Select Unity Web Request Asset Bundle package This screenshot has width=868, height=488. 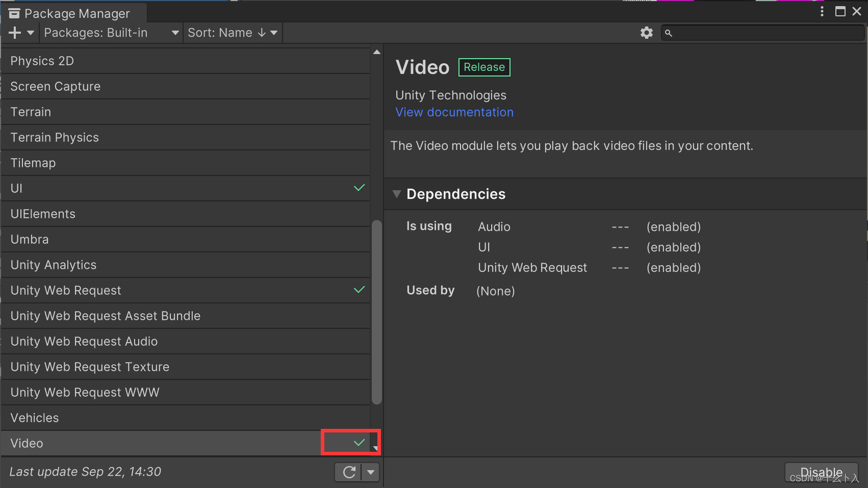[x=186, y=316]
